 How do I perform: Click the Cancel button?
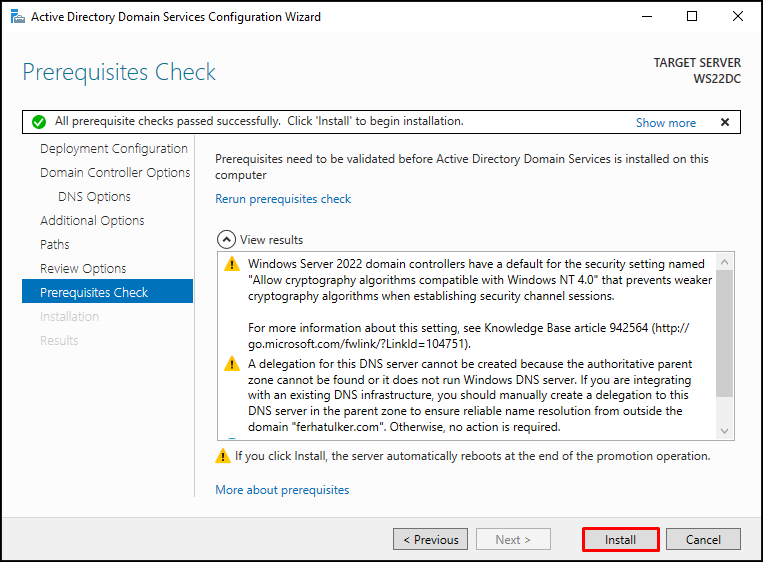[703, 540]
